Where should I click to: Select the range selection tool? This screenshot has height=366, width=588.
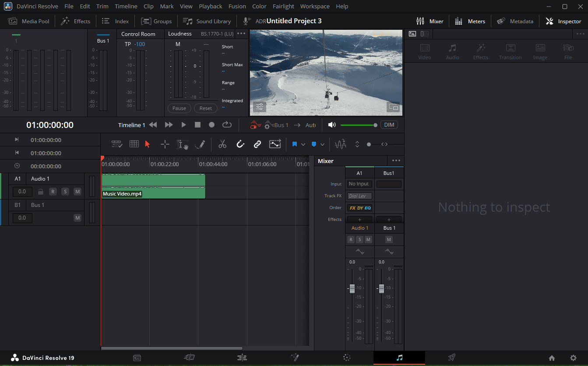coord(165,144)
